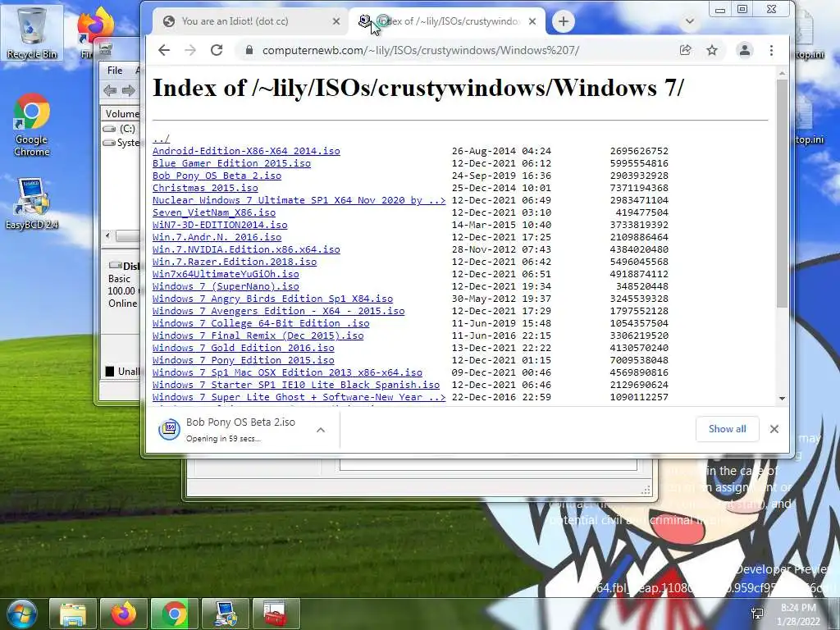Open Win.7.Andr.N. 2016.iso link
Viewport: 840px width, 630px height.
point(217,237)
